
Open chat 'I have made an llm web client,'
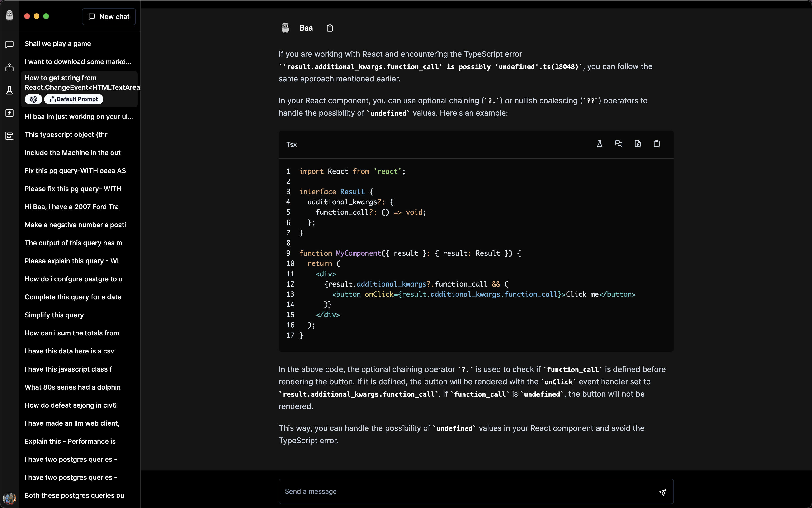[79, 423]
